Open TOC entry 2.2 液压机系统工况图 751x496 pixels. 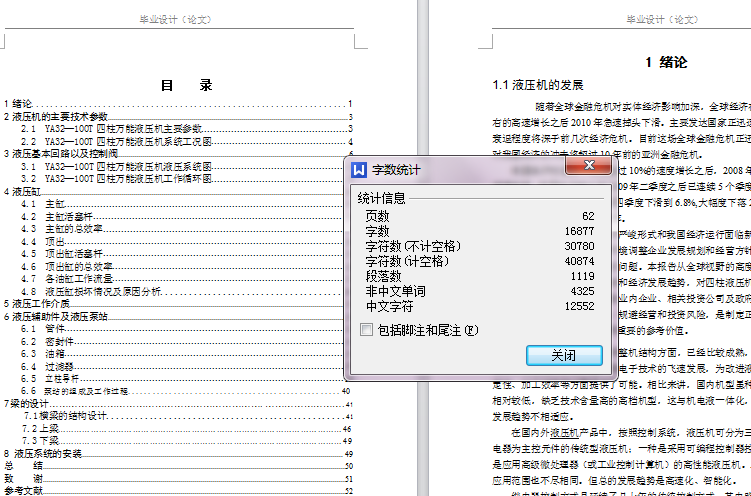(x=187, y=142)
